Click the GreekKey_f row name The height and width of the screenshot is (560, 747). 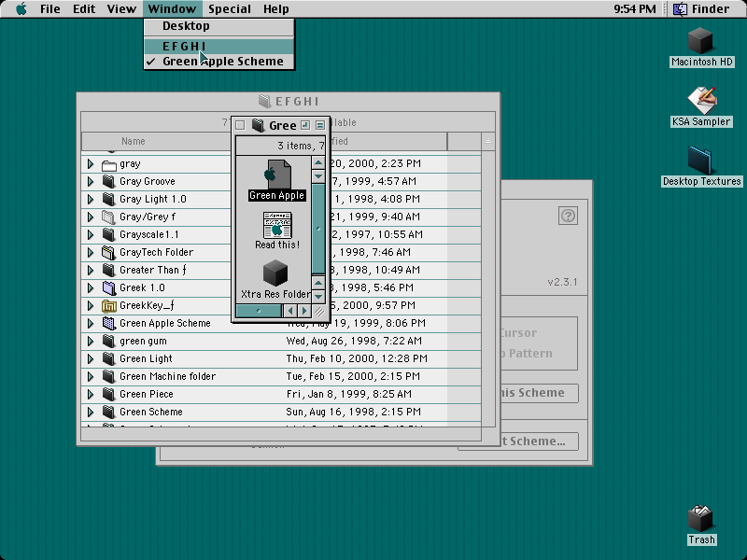[x=147, y=306]
